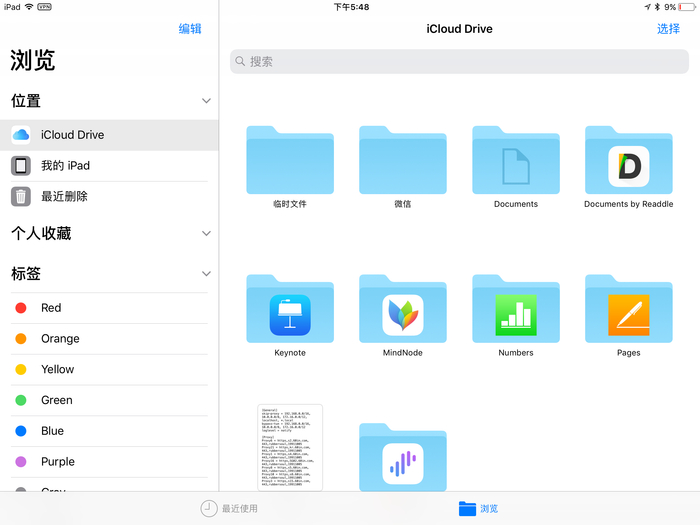The image size is (700, 525).
Task: Open the Pages folder
Action: (629, 310)
